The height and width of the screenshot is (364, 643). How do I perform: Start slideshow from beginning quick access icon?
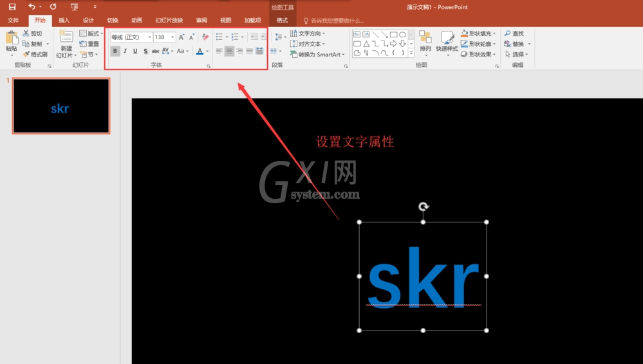click(74, 7)
